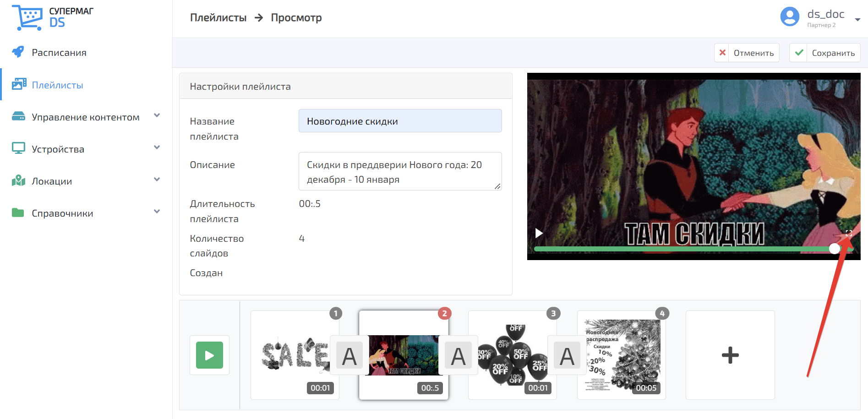Click the green playlist play button
Image resolution: width=868 pixels, height=419 pixels.
[x=209, y=355]
